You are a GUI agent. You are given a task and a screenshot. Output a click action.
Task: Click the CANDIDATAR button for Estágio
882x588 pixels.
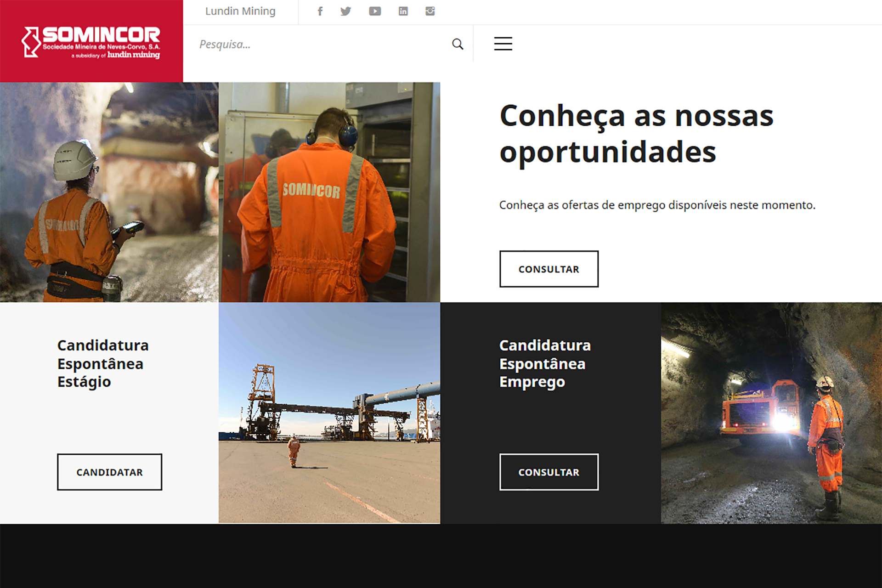click(x=109, y=472)
